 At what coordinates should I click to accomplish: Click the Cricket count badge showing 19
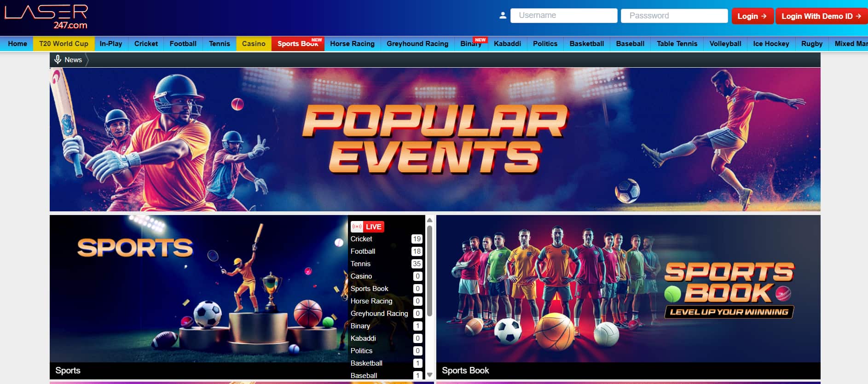point(417,239)
